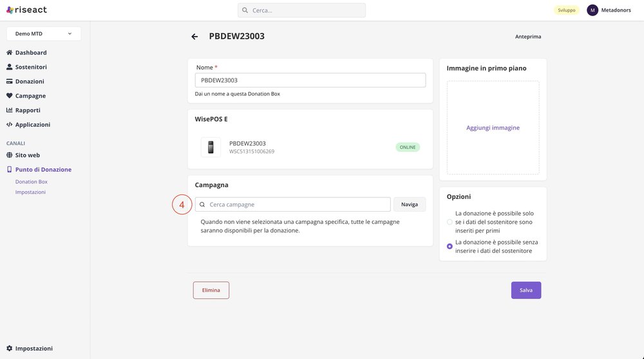This screenshot has width=644, height=359.
Task: Open Cerca campagne search combo box
Action: (x=293, y=205)
